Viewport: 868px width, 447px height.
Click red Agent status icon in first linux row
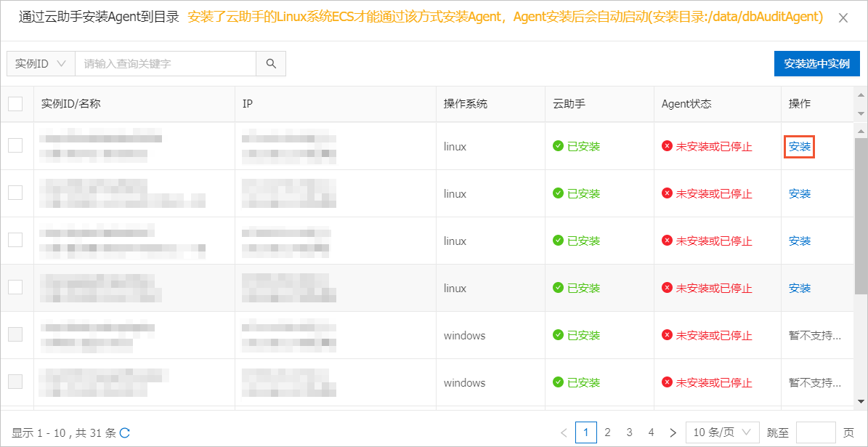[667, 146]
